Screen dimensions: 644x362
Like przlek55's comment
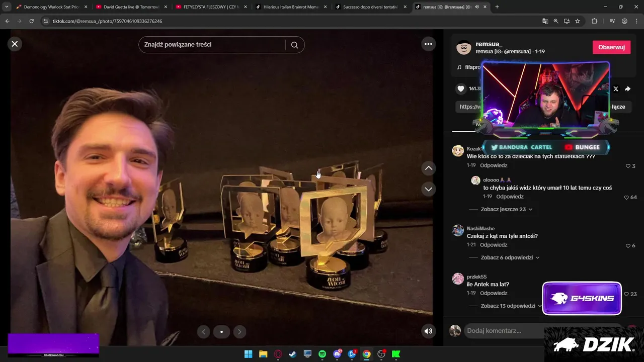tap(626, 294)
